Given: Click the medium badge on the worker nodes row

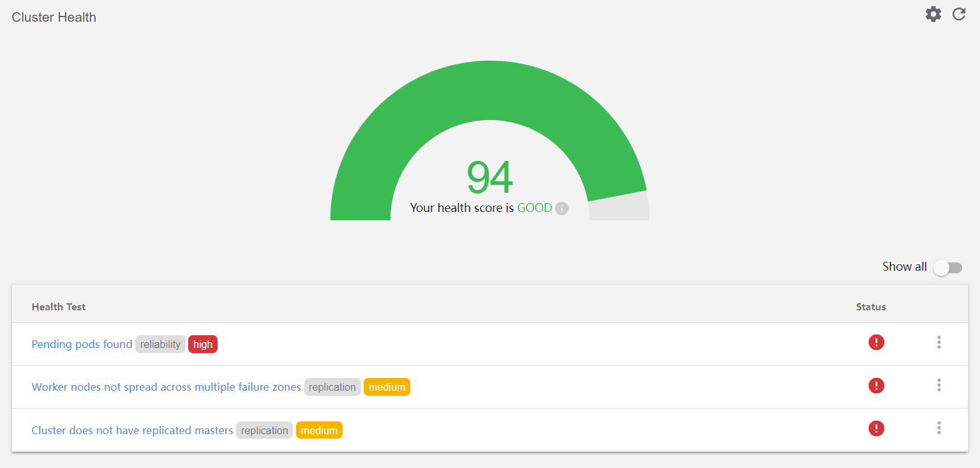Looking at the screenshot, I should [387, 386].
